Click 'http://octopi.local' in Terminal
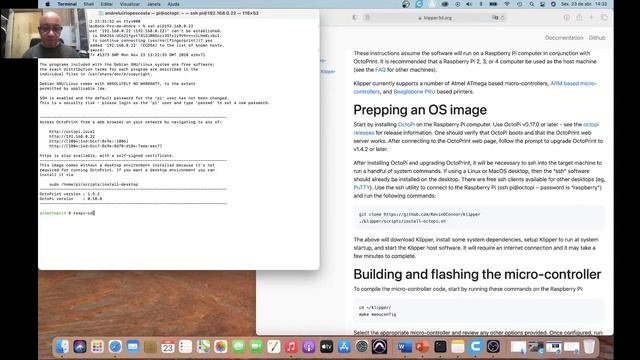Image resolution: width=640 pixels, height=360 pixels. coord(72,132)
